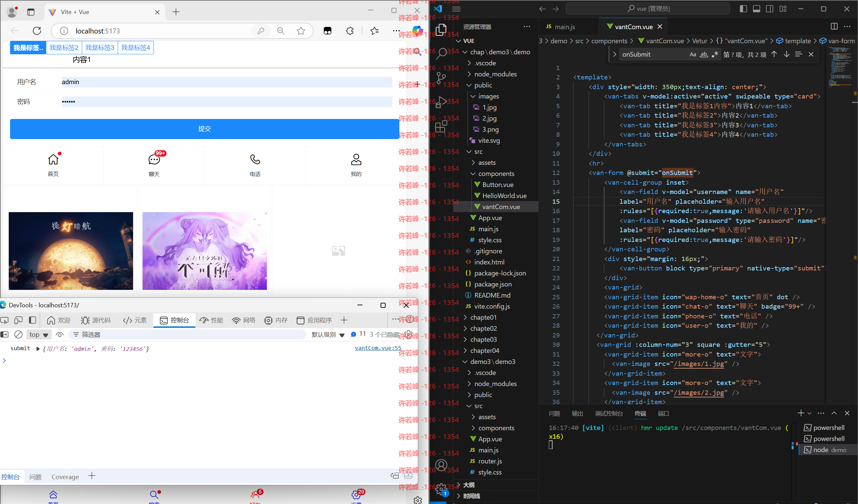Viewport: 858px width, 504px height.
Task: Switch VS Code panel to 输出 tab
Action: click(577, 414)
